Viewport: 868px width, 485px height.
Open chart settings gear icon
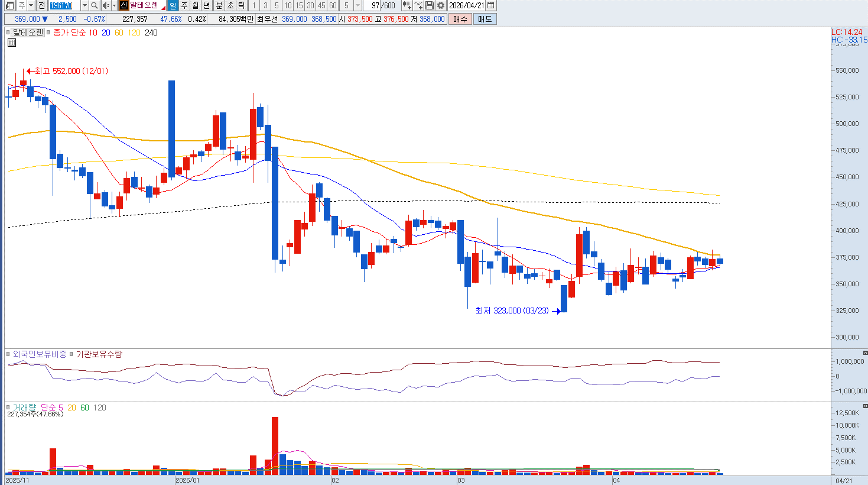tap(441, 5)
